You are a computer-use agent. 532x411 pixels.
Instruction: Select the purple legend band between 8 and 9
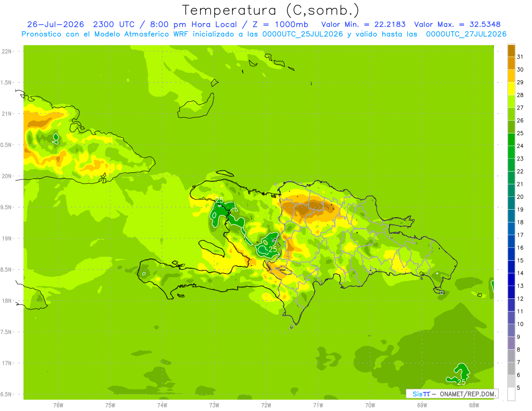[x=511, y=343]
